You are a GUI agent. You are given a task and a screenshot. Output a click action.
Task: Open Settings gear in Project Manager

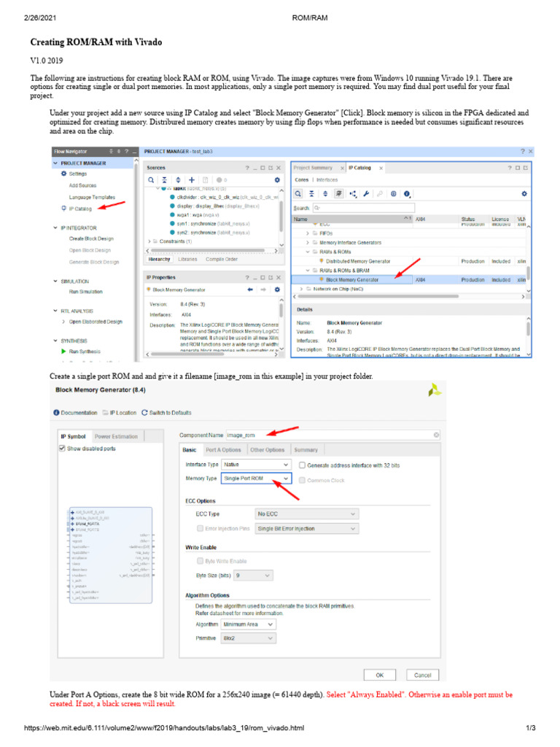(x=64, y=174)
